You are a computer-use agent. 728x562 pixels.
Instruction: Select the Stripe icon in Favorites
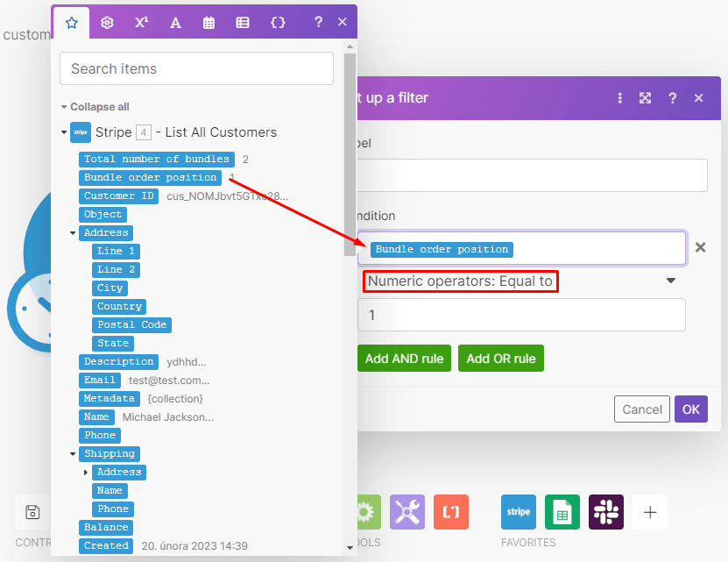click(x=518, y=512)
